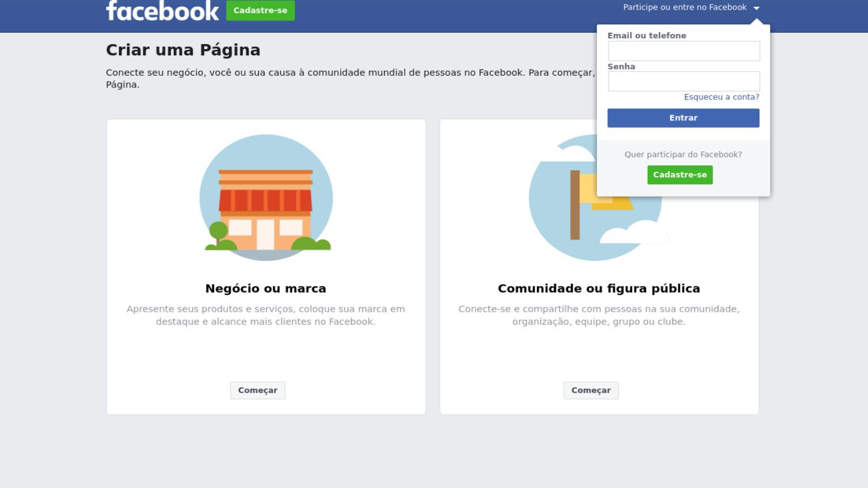Click the Facebook logo in header
The width and height of the screenshot is (868, 488).
pos(162,10)
